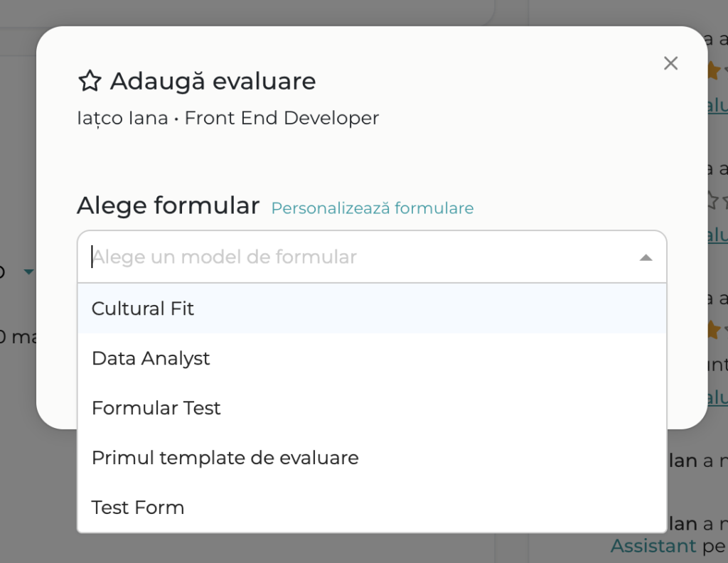Click the X to close the evaluation dialog
This screenshot has width=728, height=563.
coord(670,63)
